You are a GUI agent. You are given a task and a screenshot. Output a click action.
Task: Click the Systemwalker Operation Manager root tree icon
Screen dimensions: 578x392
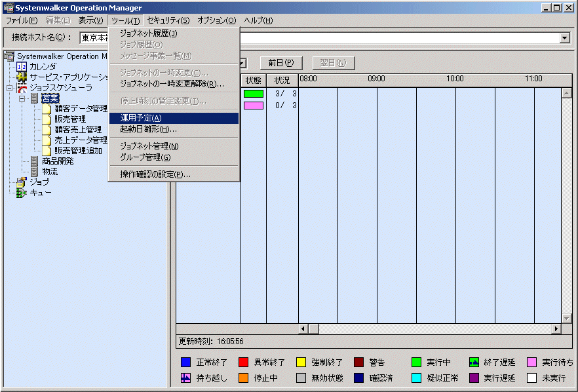coord(9,56)
